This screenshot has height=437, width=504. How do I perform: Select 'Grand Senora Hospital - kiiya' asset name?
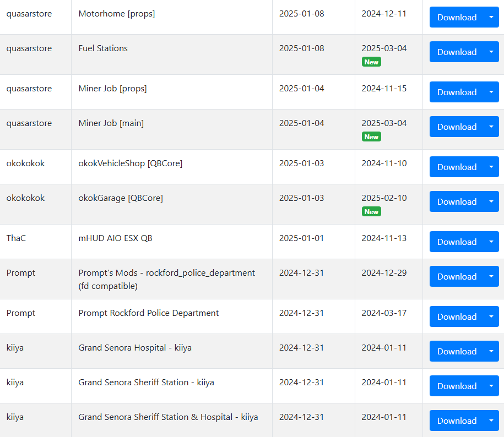135,348
